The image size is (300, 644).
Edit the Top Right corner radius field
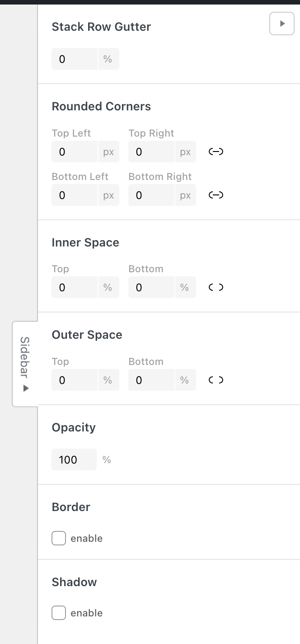click(151, 152)
